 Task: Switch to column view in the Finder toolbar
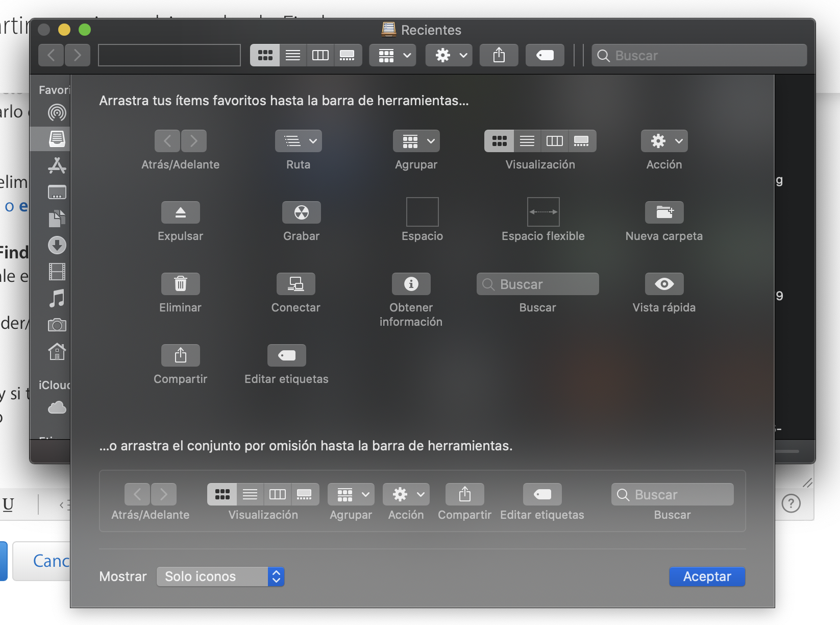[x=320, y=55]
